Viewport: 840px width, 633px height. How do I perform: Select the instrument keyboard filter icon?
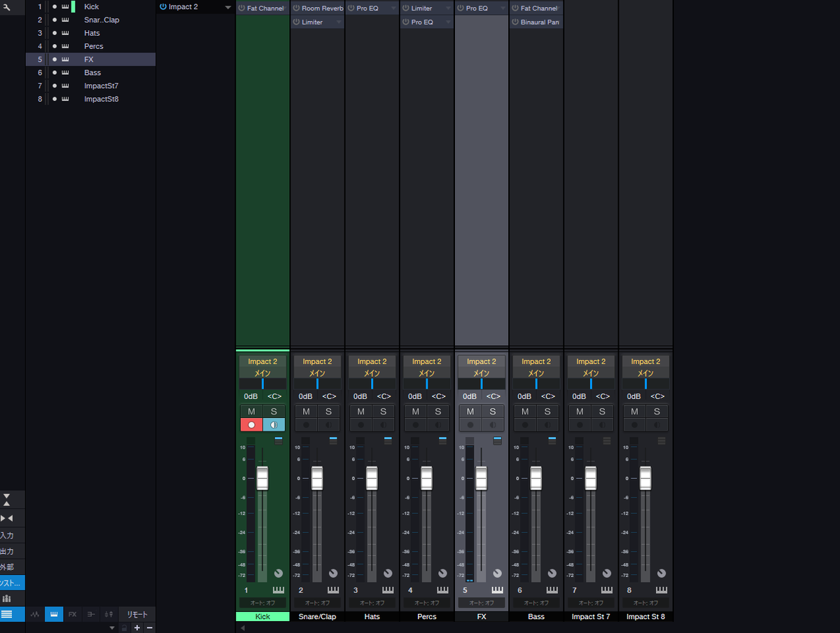53,614
